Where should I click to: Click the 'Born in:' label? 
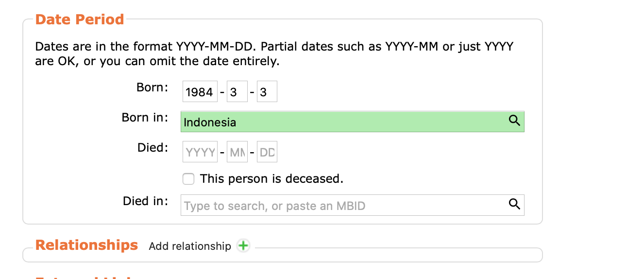click(x=145, y=118)
